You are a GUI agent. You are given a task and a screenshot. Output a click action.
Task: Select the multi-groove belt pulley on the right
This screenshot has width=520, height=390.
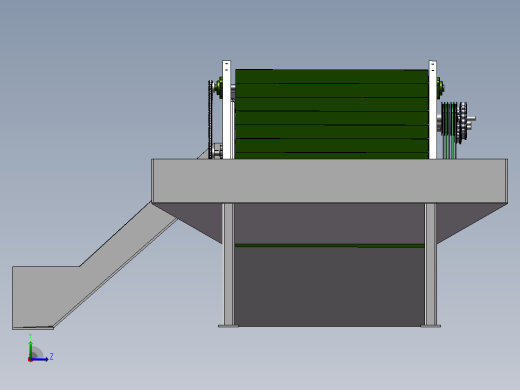click(x=449, y=119)
